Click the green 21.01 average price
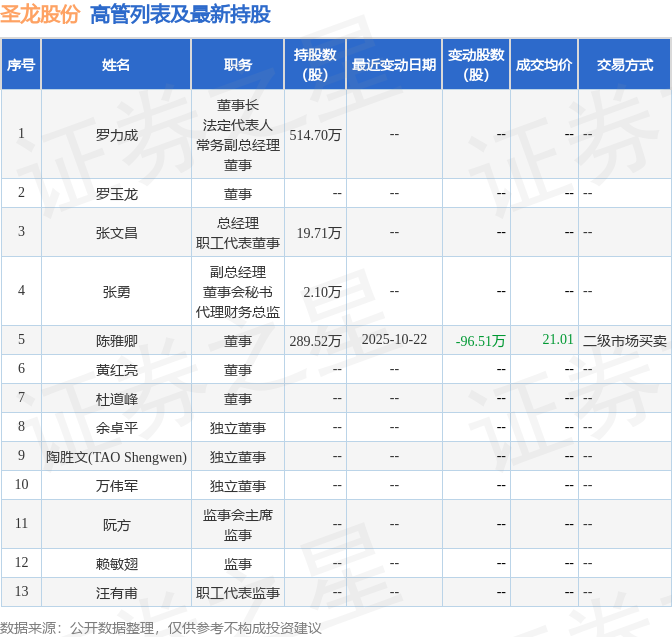Screen dimensions: 672x637 (x=558, y=340)
